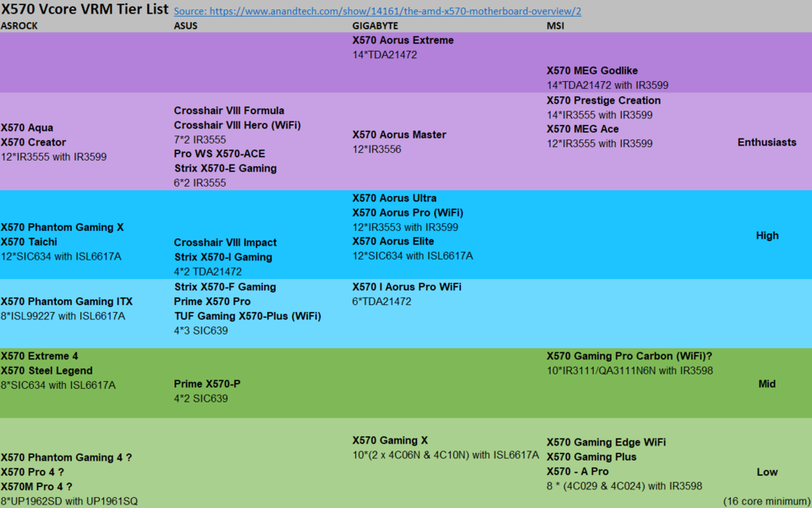
Task: Click 'X570 Phantom Gaming X' entry
Action: click(x=62, y=227)
